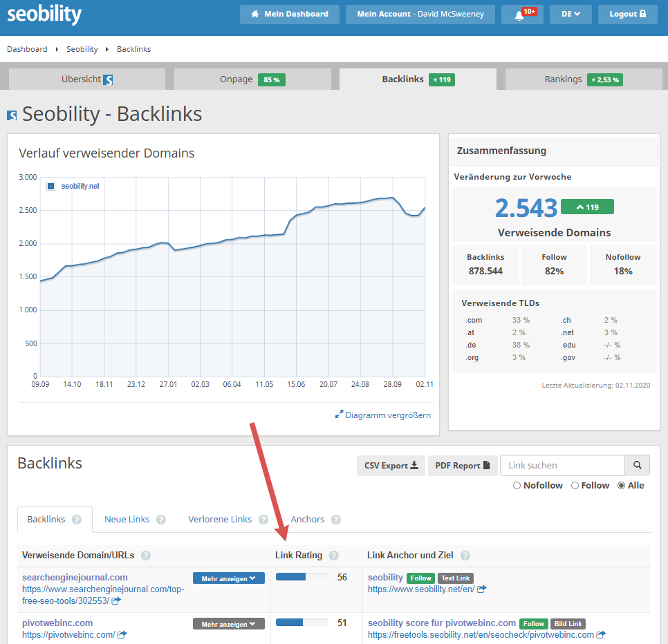The image size is (668, 644).
Task: Click the Logout button
Action: click(x=627, y=14)
